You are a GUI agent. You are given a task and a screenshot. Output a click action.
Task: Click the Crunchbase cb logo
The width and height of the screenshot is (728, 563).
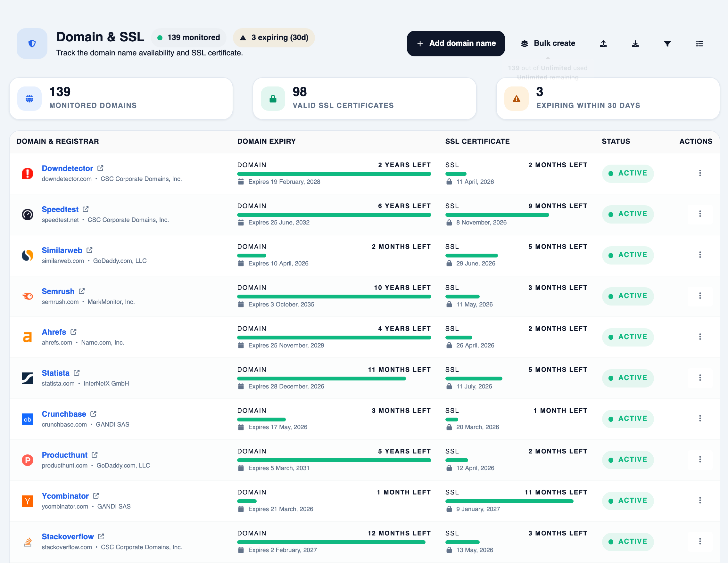click(x=27, y=419)
